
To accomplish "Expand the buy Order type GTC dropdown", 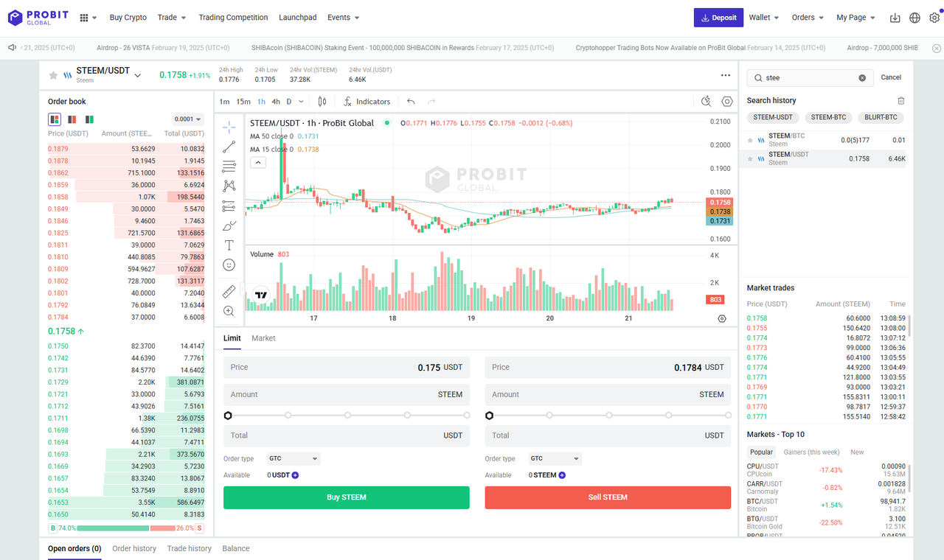I will coord(294,459).
